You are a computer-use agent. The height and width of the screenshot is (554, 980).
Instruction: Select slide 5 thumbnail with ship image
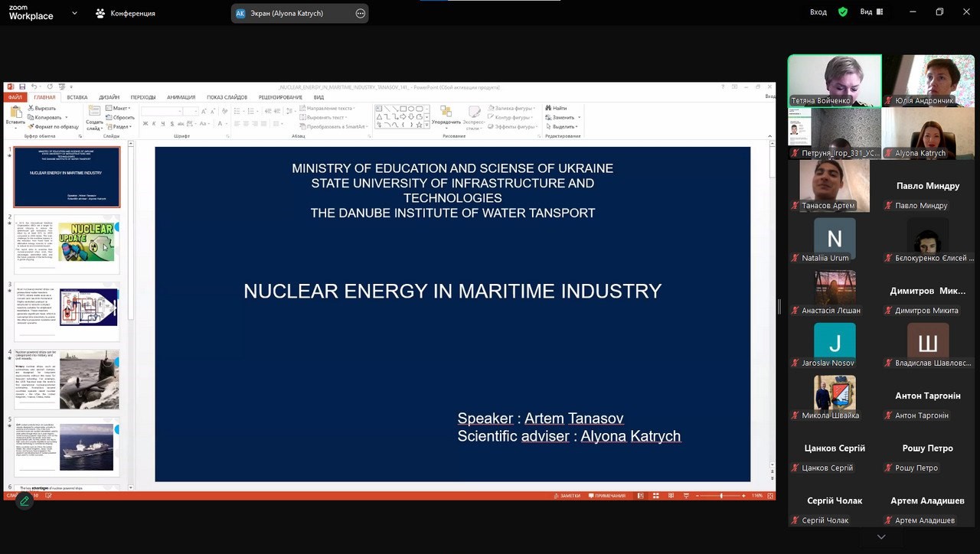point(67,447)
